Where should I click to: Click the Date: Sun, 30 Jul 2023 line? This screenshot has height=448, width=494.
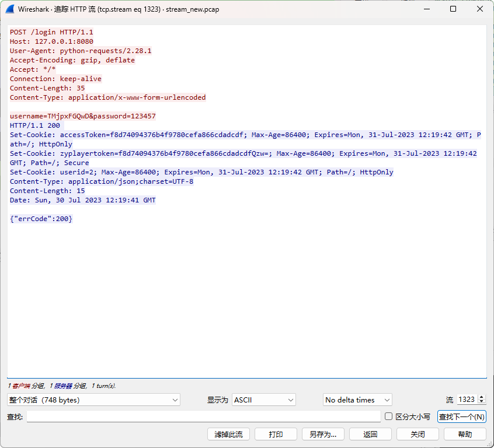pos(83,200)
